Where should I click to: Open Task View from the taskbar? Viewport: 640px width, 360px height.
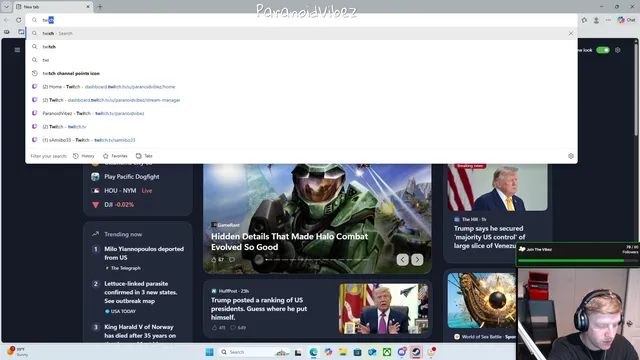(298, 352)
